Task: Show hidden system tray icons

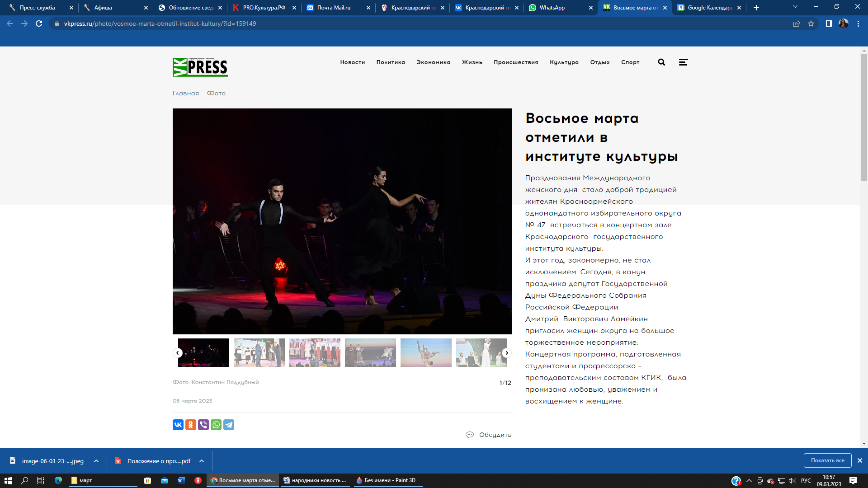Action: (749, 480)
